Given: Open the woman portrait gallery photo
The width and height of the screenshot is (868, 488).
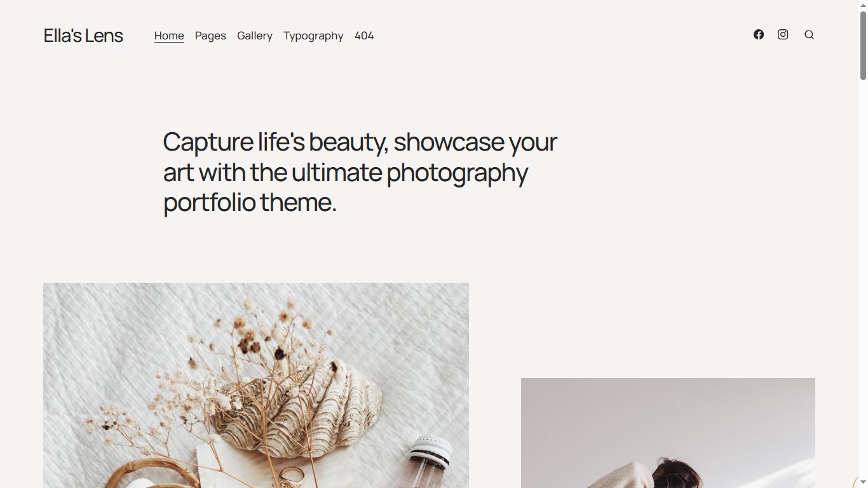Looking at the screenshot, I should [x=668, y=433].
